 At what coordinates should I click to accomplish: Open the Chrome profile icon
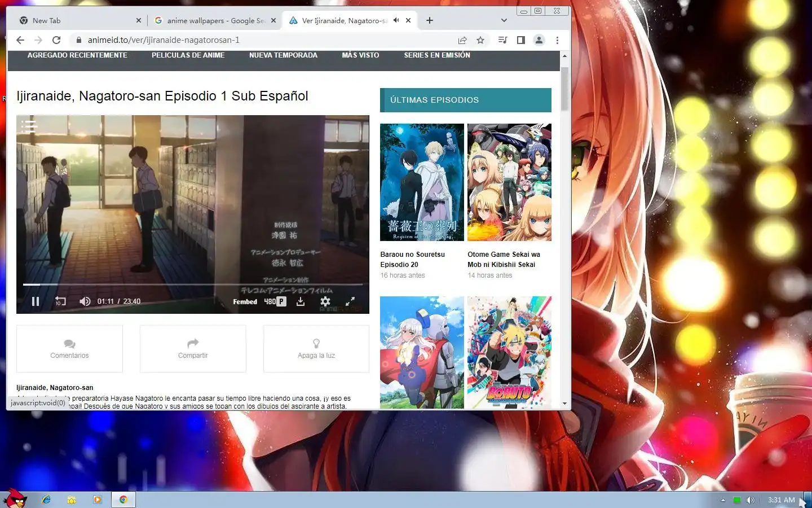[x=539, y=40]
